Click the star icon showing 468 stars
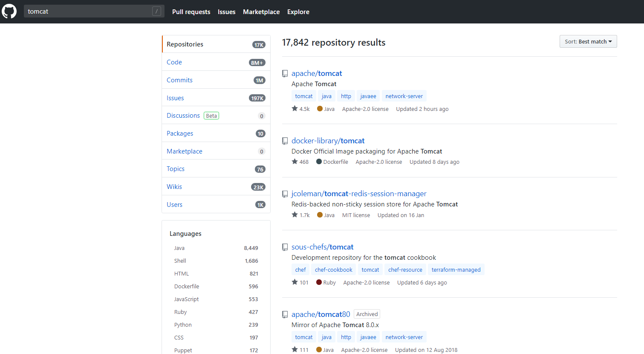 click(295, 162)
